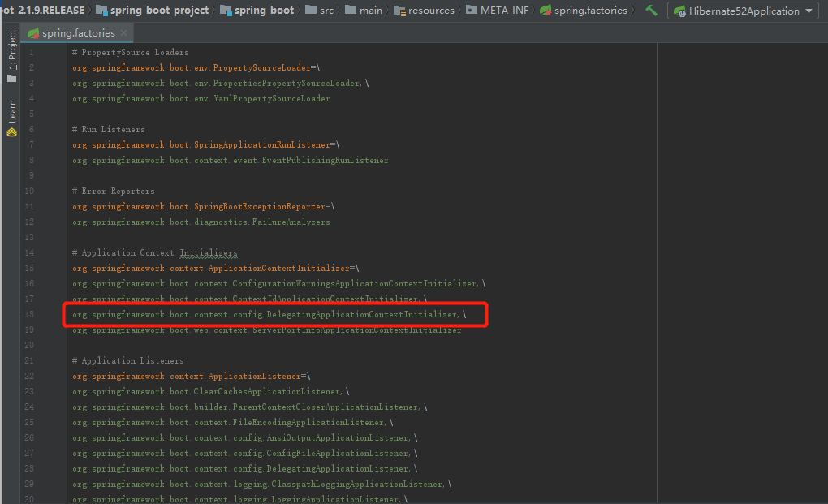Click the spring-boot module breadcrumb
The image size is (828, 504).
coord(257,10)
